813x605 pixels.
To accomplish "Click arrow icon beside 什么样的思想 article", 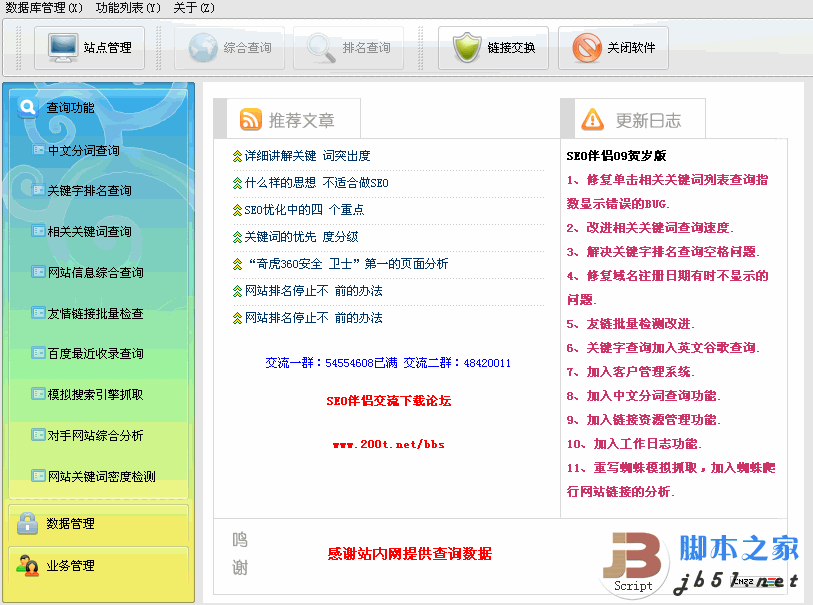I will click(237, 183).
